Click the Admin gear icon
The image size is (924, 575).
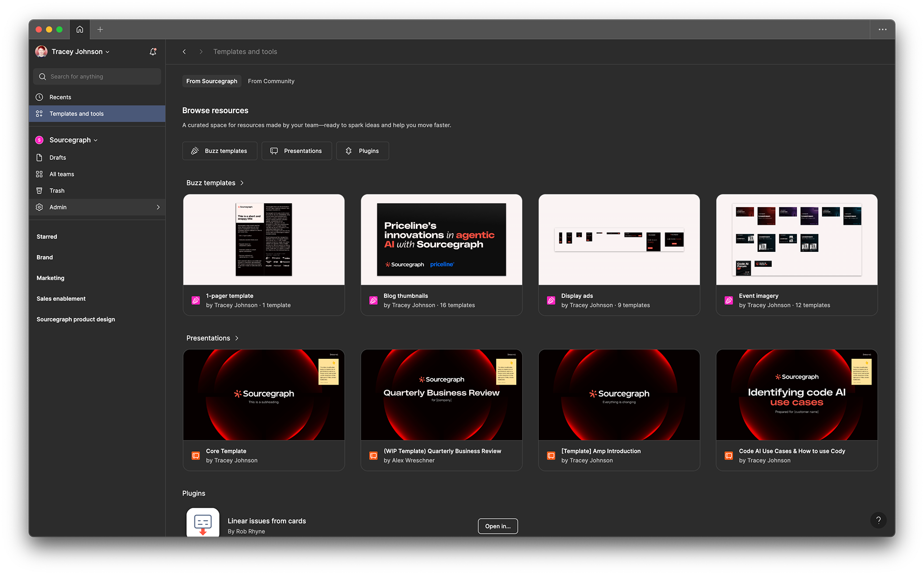pos(39,207)
